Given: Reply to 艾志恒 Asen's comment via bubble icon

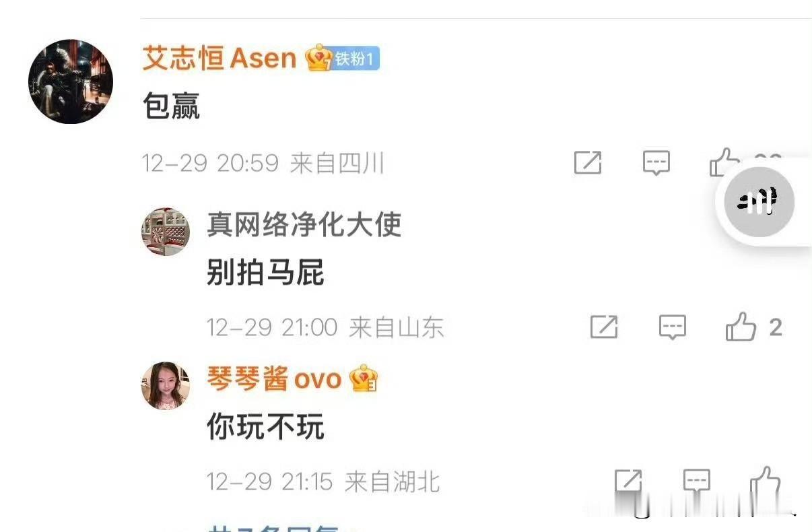Looking at the screenshot, I should tap(656, 162).
